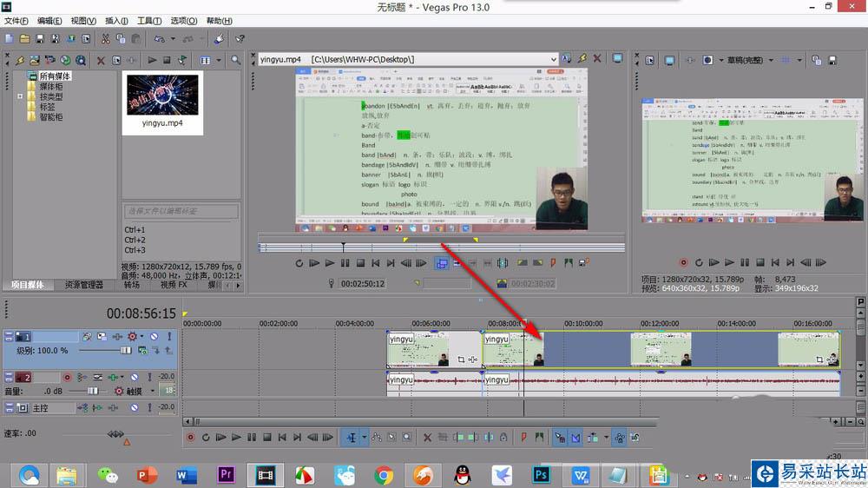
Task: Open the 工具(T) menu
Action: [x=149, y=21]
